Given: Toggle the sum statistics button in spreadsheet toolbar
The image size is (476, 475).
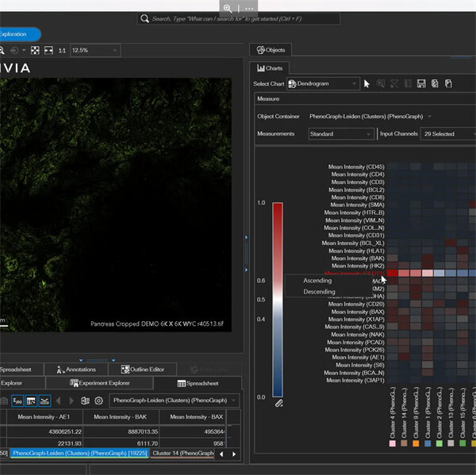Looking at the screenshot, I should point(16,401).
